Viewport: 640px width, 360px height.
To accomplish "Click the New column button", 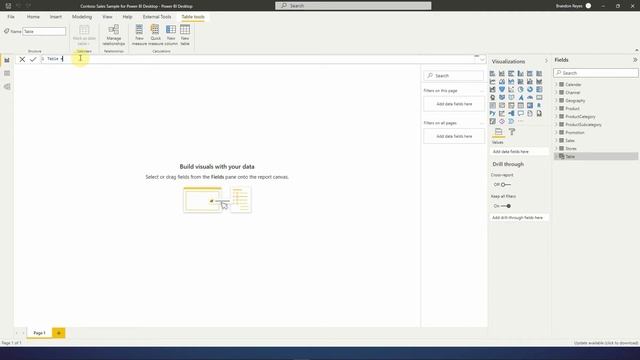I will [171, 35].
